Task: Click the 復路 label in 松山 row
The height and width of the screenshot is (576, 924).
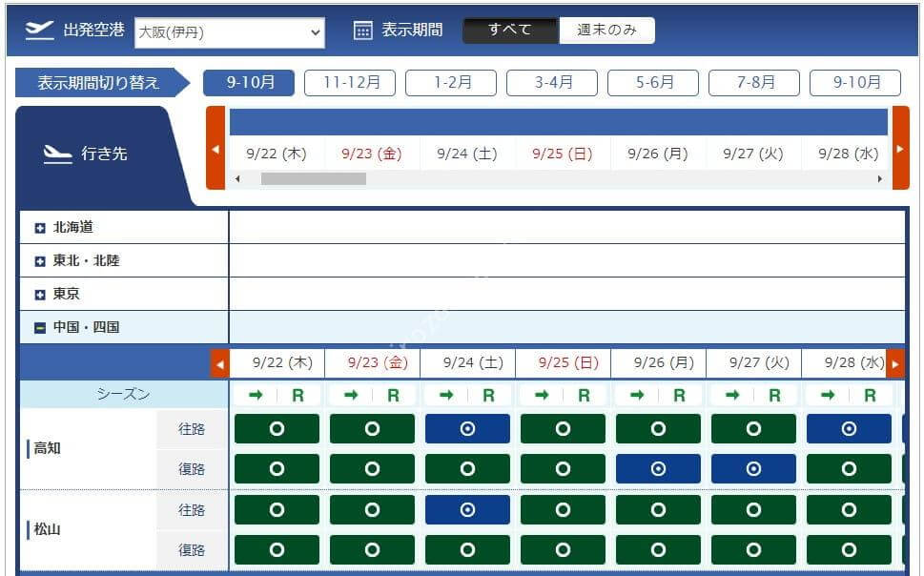Action: [192, 550]
